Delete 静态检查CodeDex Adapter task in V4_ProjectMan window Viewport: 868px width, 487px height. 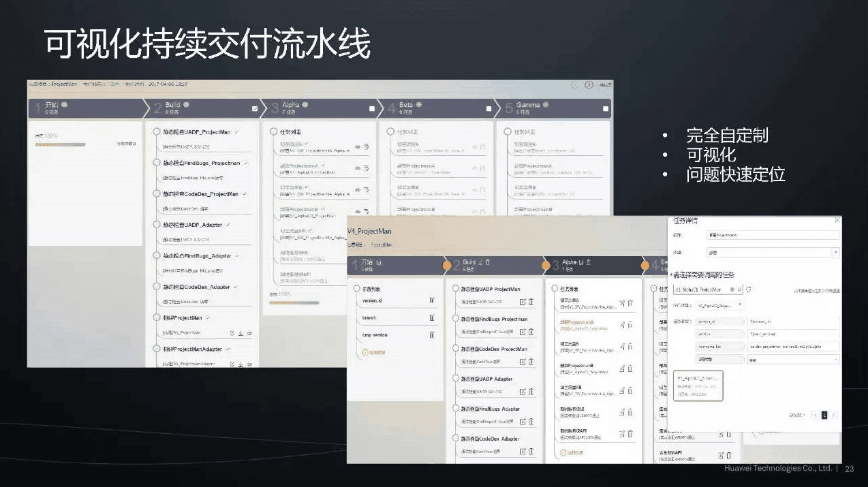pos(531,451)
